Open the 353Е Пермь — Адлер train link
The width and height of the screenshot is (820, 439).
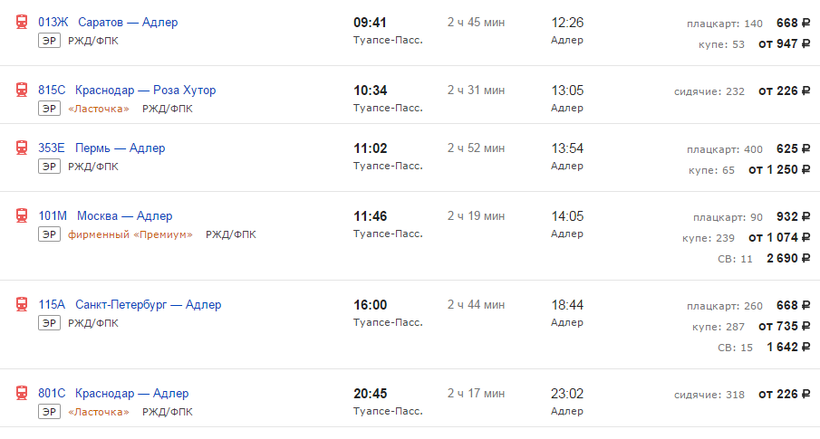pos(101,148)
